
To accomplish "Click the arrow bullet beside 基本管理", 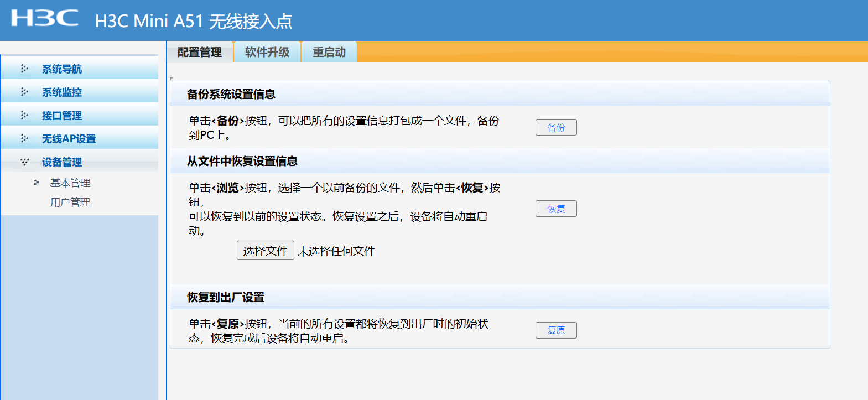I will pyautogui.click(x=36, y=182).
